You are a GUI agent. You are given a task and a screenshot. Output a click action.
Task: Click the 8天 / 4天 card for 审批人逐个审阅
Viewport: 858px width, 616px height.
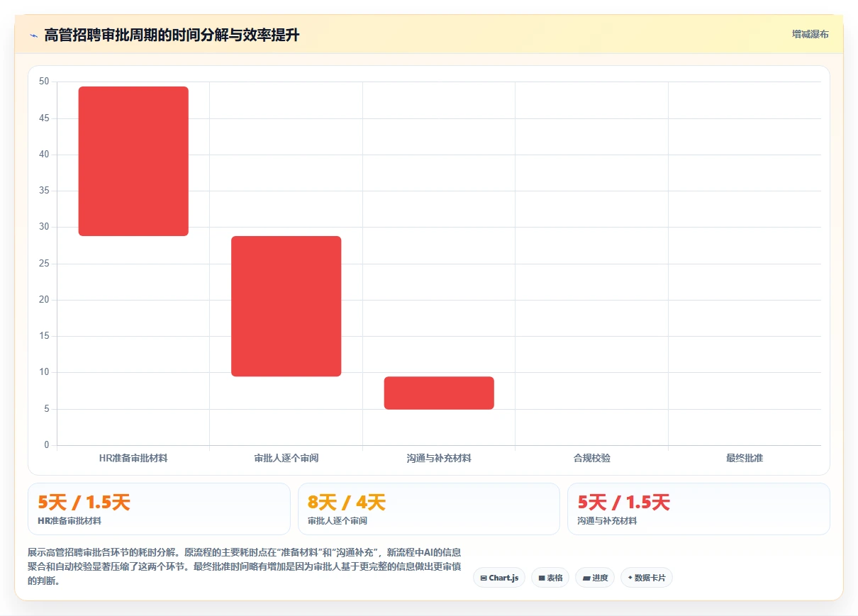click(429, 509)
